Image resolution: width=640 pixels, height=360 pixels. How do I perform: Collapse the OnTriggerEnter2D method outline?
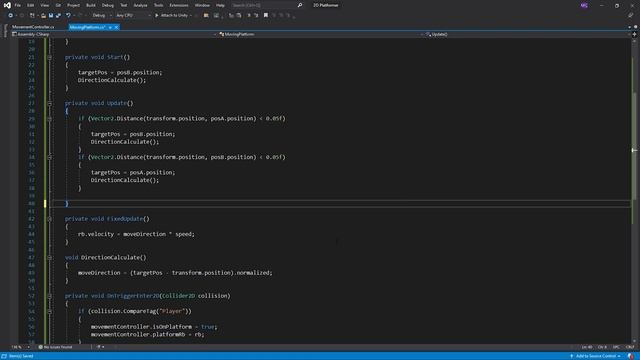point(50,296)
